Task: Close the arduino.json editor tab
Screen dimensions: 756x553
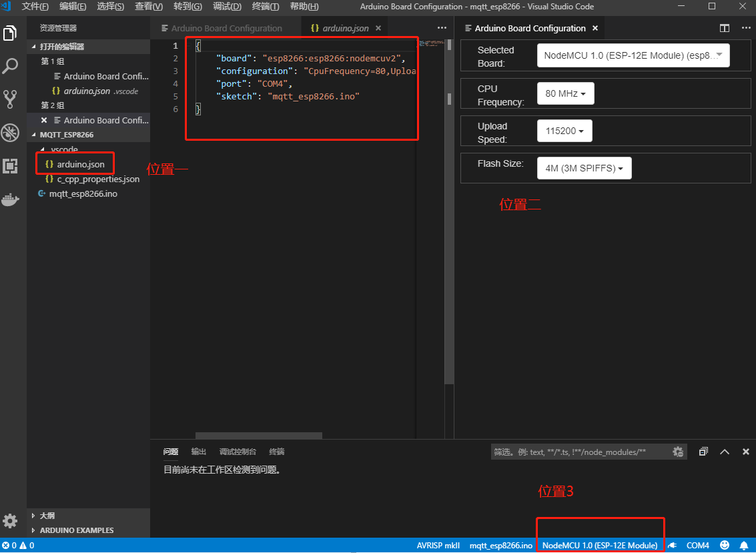Action: (x=378, y=29)
